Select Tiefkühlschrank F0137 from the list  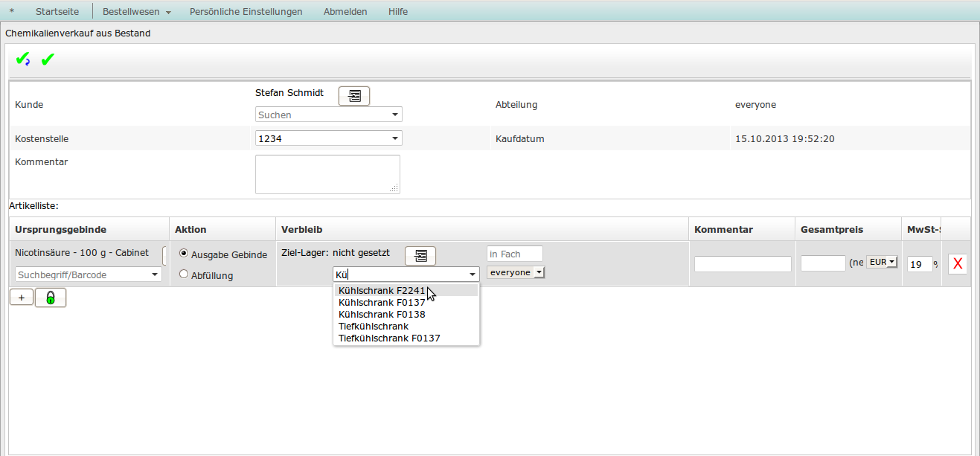[389, 338]
